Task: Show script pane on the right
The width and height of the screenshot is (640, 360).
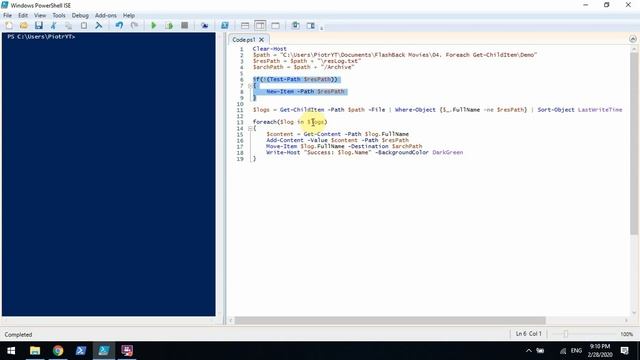Action: point(260,26)
